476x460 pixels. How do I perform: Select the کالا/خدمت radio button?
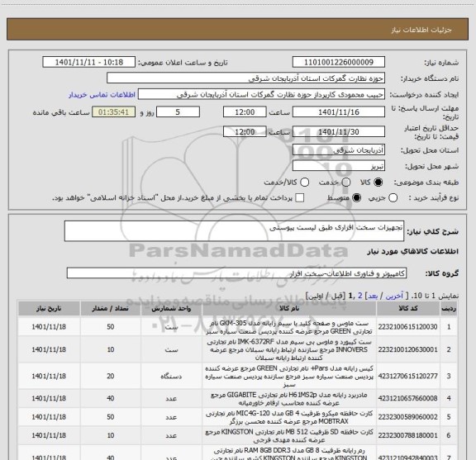304,183
